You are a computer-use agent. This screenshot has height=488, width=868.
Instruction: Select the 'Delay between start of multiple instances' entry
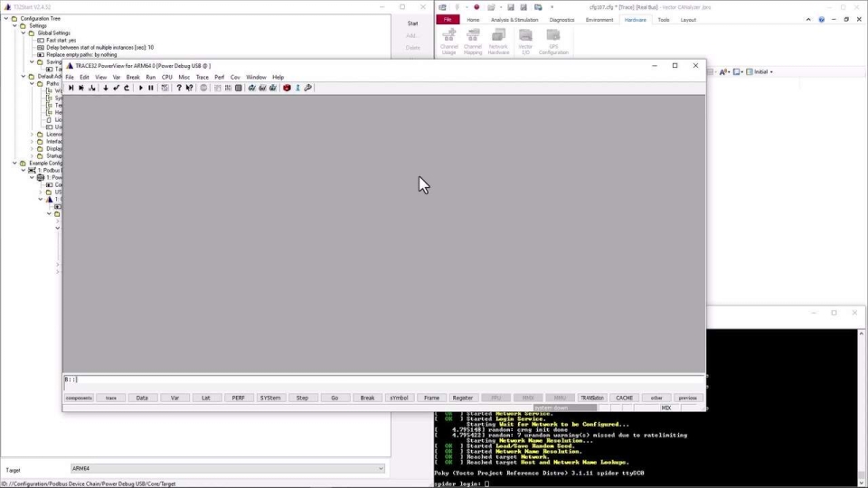(x=99, y=48)
